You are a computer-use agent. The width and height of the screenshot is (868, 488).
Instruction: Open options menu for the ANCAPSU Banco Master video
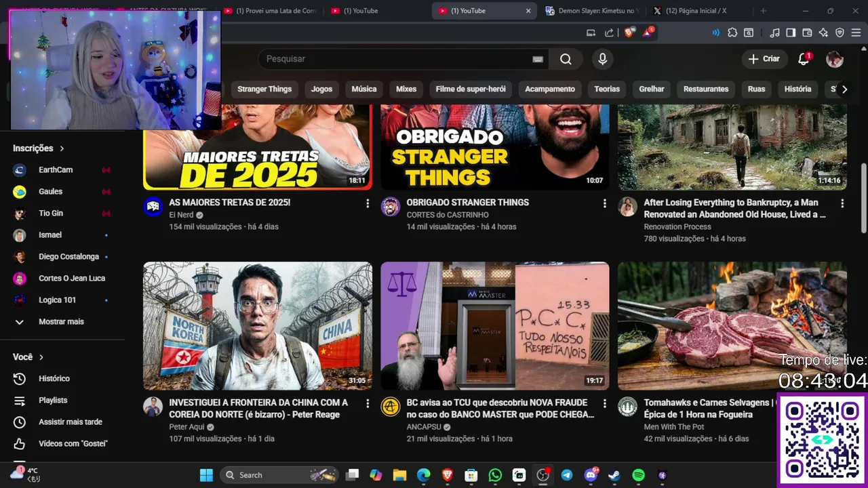click(x=605, y=403)
